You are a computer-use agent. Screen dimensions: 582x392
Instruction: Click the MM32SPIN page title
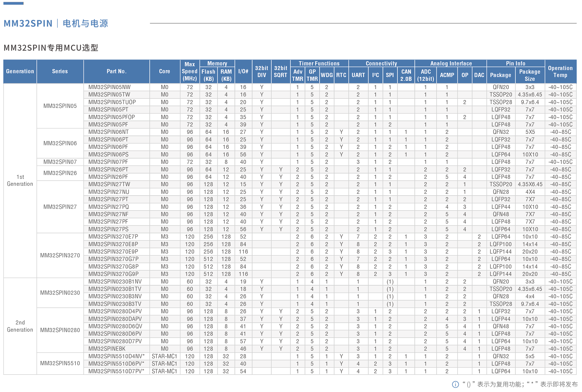pos(28,23)
